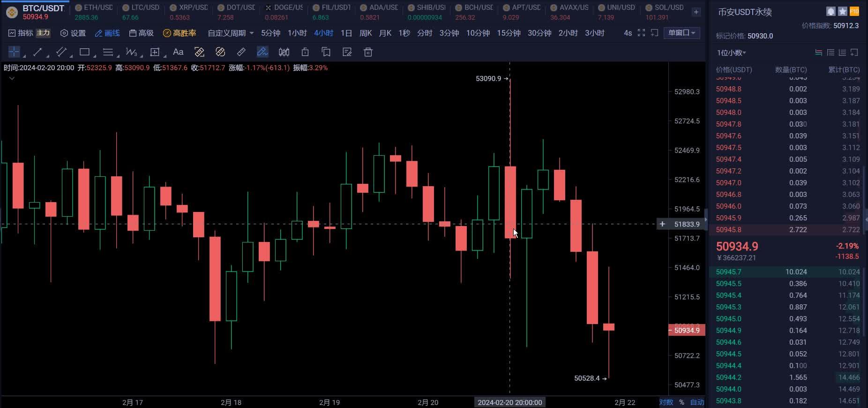Screen dimensions: 868x408
Task: Select the boxed plus measurement tool
Action: pyautogui.click(x=155, y=52)
